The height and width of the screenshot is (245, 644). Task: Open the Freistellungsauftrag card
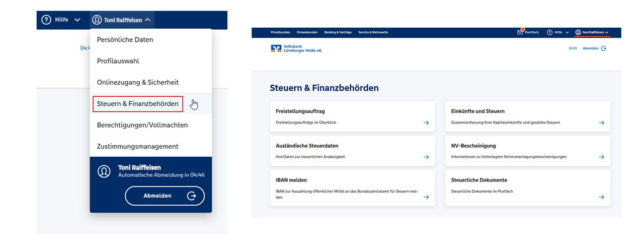(x=353, y=116)
